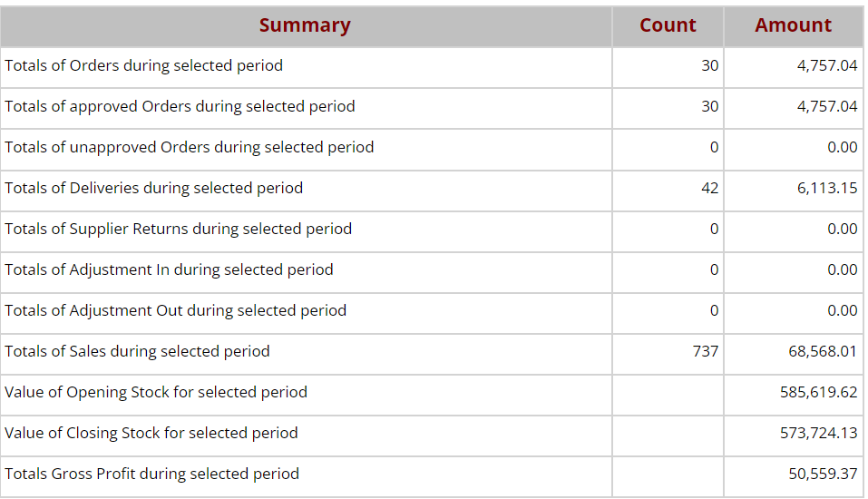
Task: Click the Totals of Deliveries label
Action: pyautogui.click(x=153, y=188)
